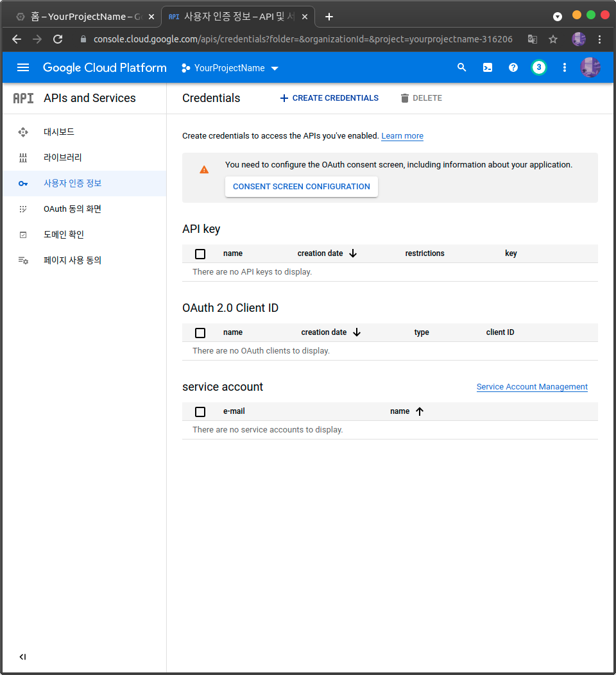The height and width of the screenshot is (675, 616).
Task: Click the translate page icon
Action: click(x=533, y=39)
